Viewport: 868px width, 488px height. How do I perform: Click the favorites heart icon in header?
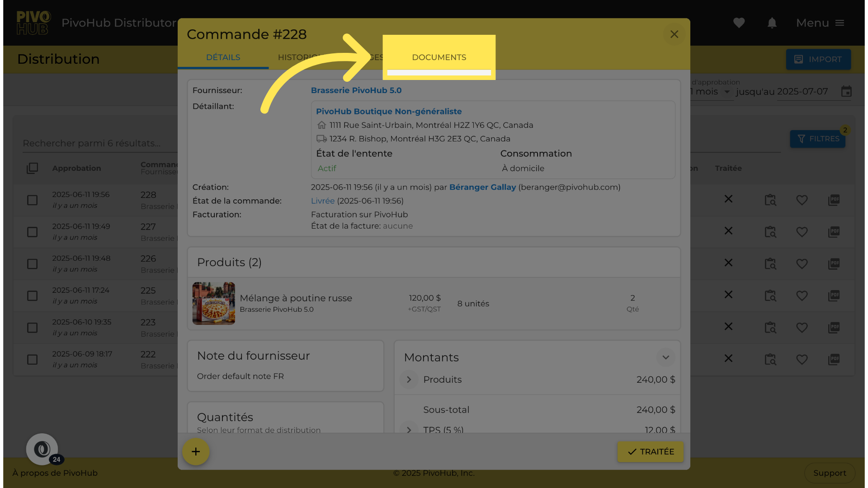click(x=739, y=23)
